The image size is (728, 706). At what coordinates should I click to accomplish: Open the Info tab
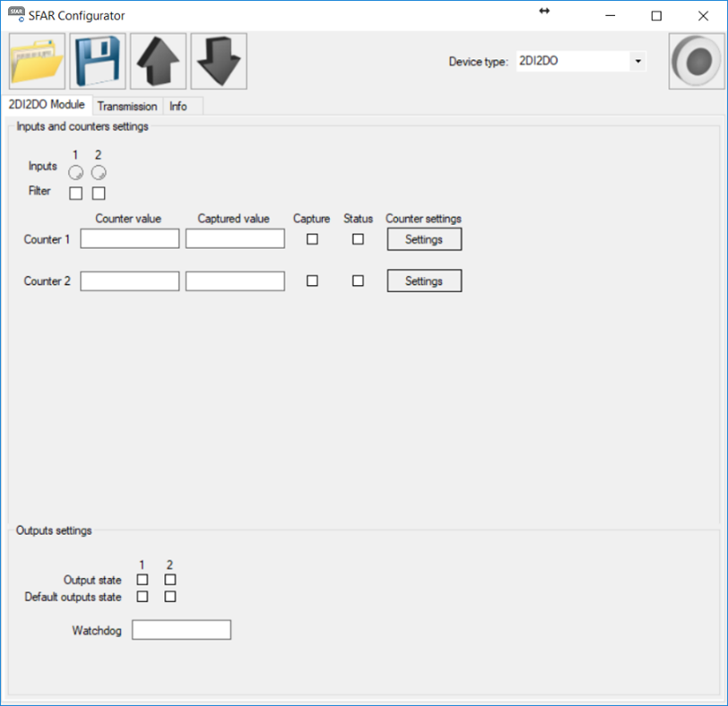[x=178, y=107]
